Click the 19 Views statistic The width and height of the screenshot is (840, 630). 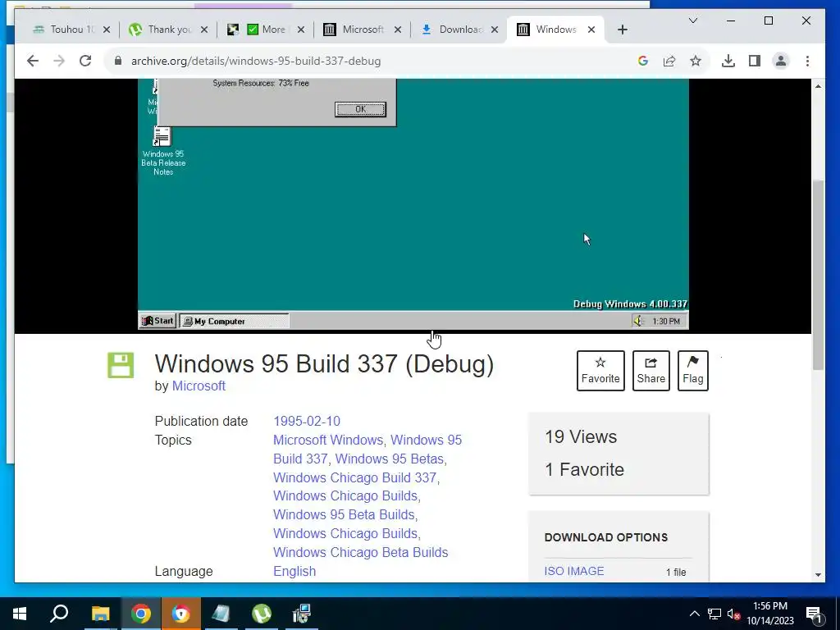581,436
